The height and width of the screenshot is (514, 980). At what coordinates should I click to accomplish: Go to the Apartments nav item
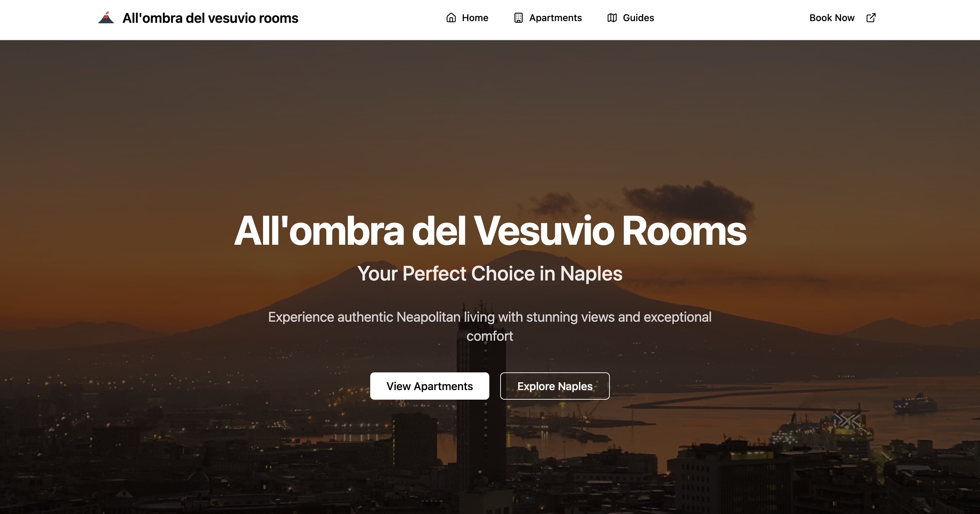[548, 18]
